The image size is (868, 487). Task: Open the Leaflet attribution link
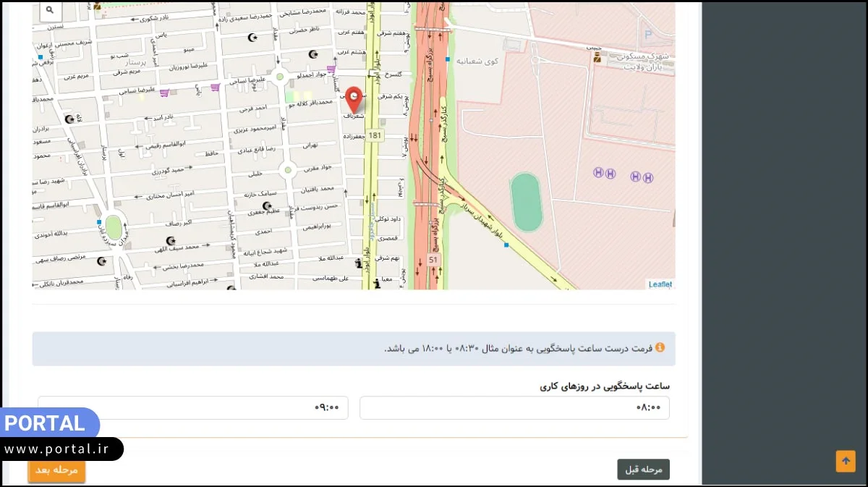coord(660,284)
